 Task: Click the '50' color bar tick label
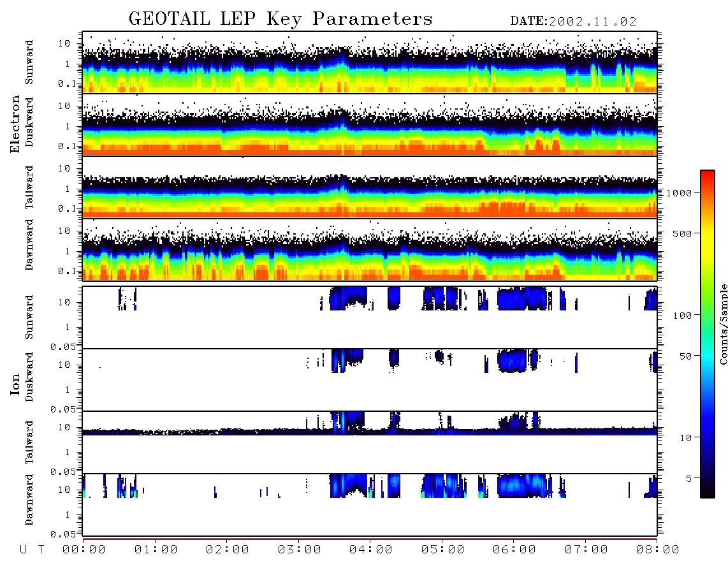[685, 356]
